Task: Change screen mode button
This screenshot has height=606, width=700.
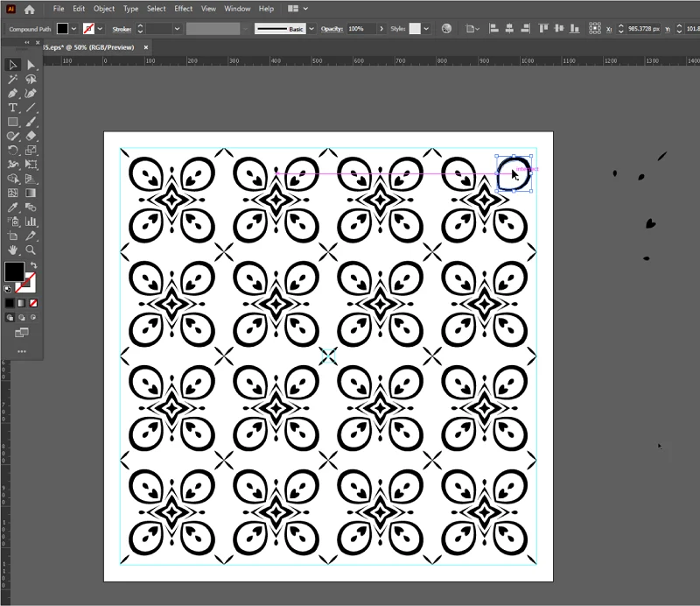Action: tap(21, 333)
